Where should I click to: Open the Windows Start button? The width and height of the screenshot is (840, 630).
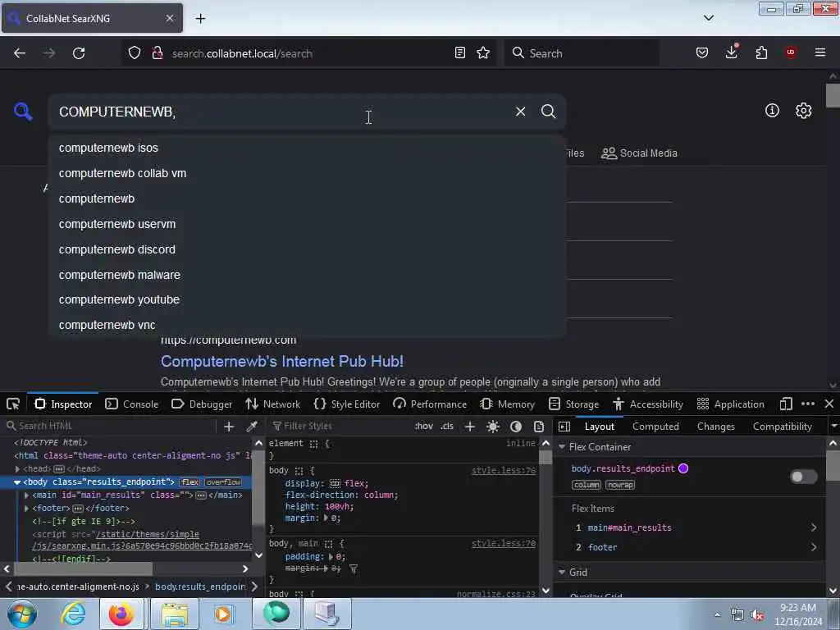21,614
